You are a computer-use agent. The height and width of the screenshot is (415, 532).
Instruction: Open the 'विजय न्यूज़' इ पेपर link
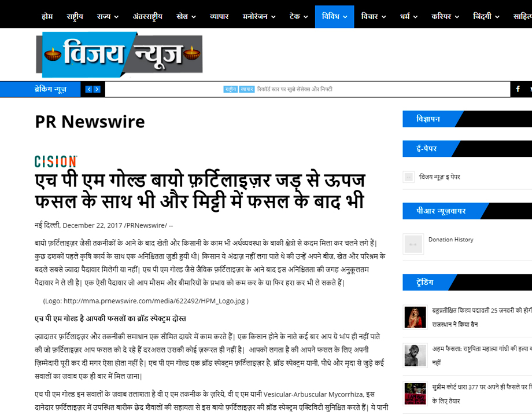tap(439, 177)
